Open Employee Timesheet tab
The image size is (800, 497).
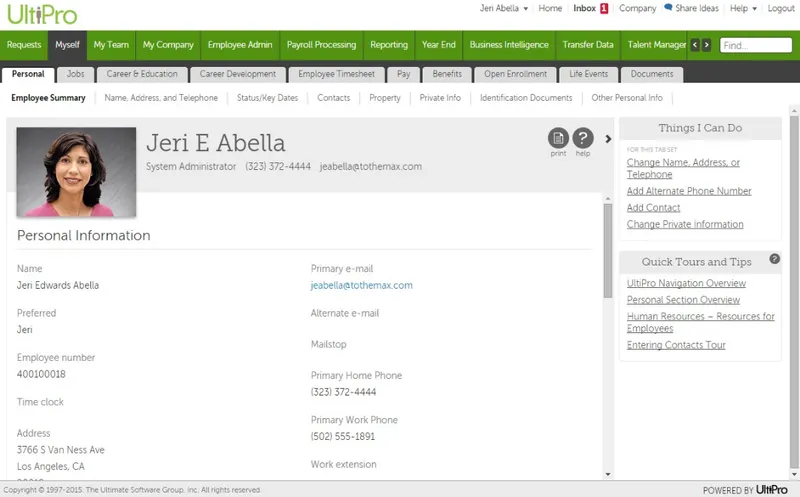pyautogui.click(x=337, y=74)
